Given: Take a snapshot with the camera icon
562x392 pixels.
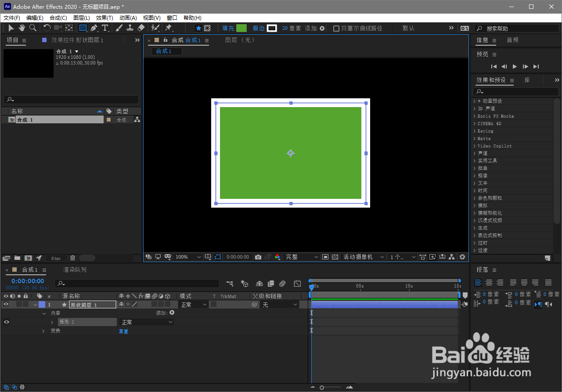Looking at the screenshot, I should (x=258, y=257).
